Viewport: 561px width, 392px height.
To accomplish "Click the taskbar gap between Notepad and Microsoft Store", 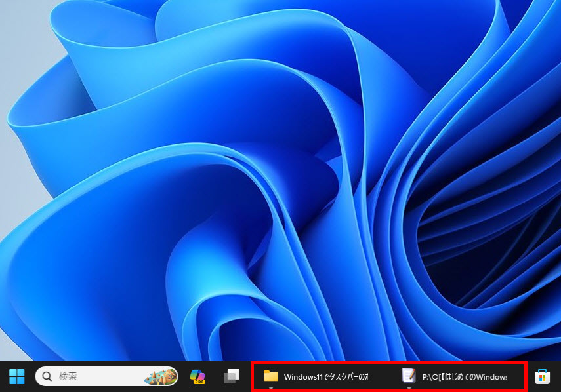I will coord(529,376).
